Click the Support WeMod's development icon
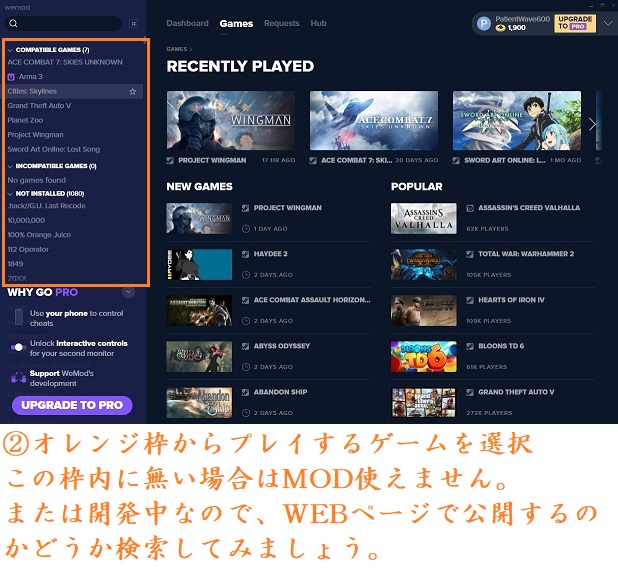Screen dimensions: 618x568 pos(18,378)
